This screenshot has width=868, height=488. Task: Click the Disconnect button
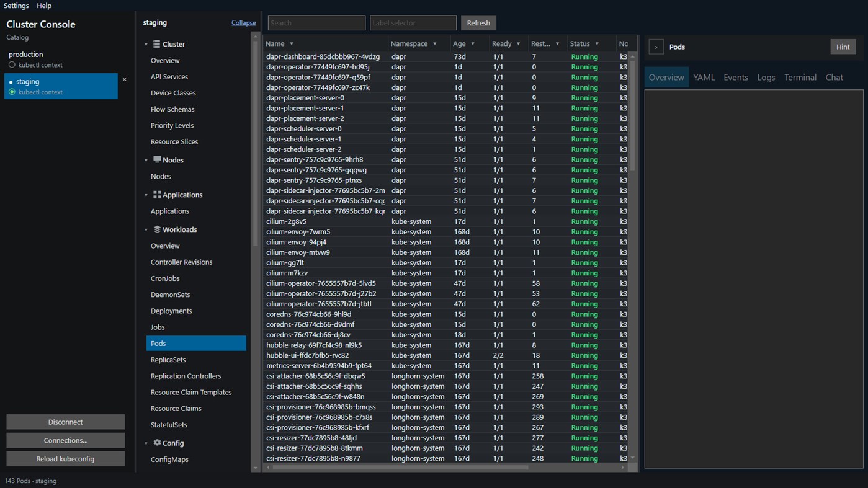pos(65,422)
